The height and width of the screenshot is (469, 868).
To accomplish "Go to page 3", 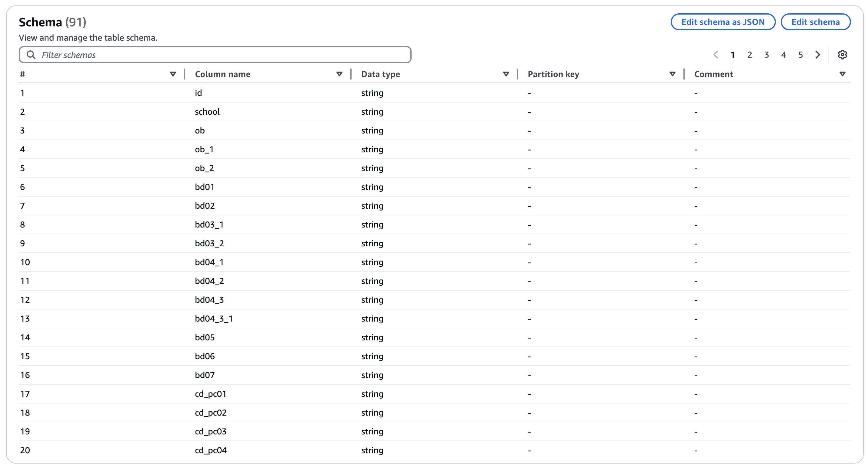I will 766,55.
